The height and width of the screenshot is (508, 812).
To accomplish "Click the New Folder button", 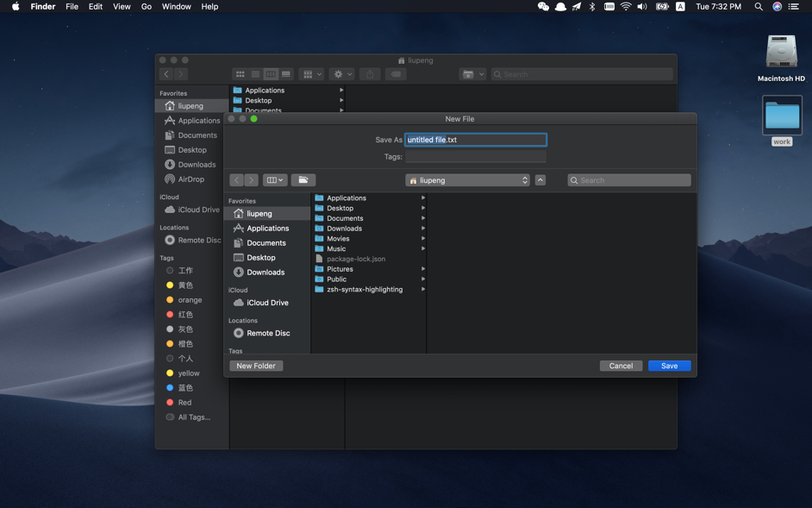I will [255, 366].
